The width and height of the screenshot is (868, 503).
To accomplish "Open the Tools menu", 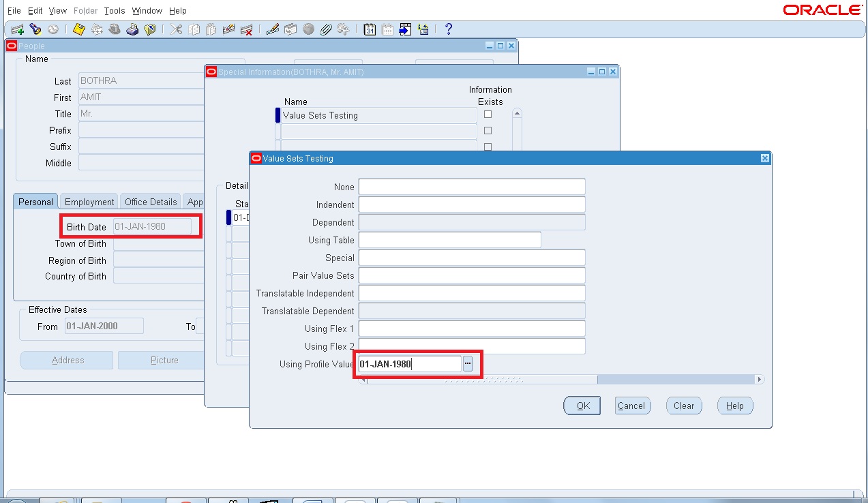I will coord(114,10).
